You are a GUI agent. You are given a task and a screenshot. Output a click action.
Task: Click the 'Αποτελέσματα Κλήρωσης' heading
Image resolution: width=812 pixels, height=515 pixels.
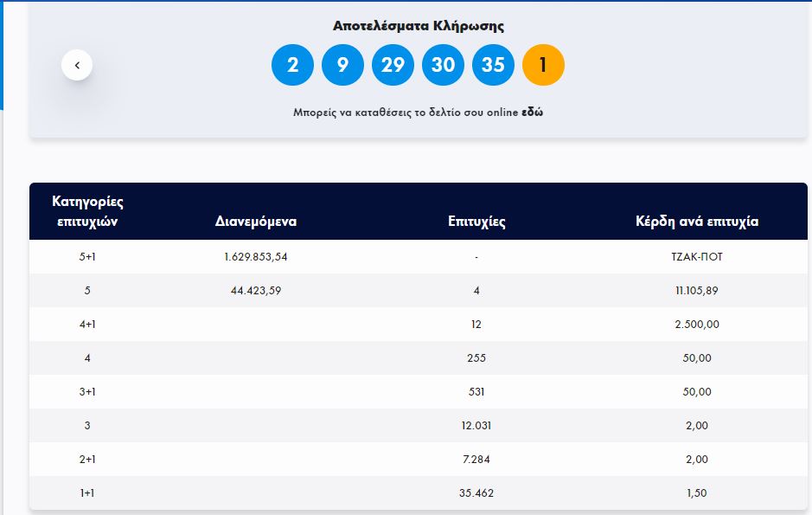point(419,26)
